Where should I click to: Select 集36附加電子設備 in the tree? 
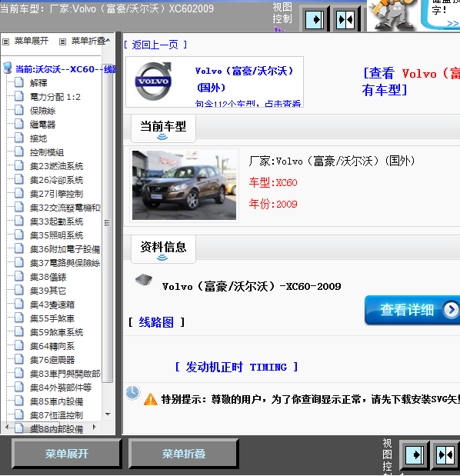pyautogui.click(x=65, y=249)
